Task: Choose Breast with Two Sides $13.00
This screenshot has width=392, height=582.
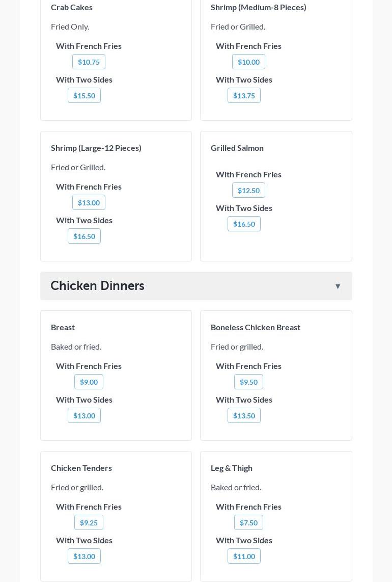Action: 84,416
